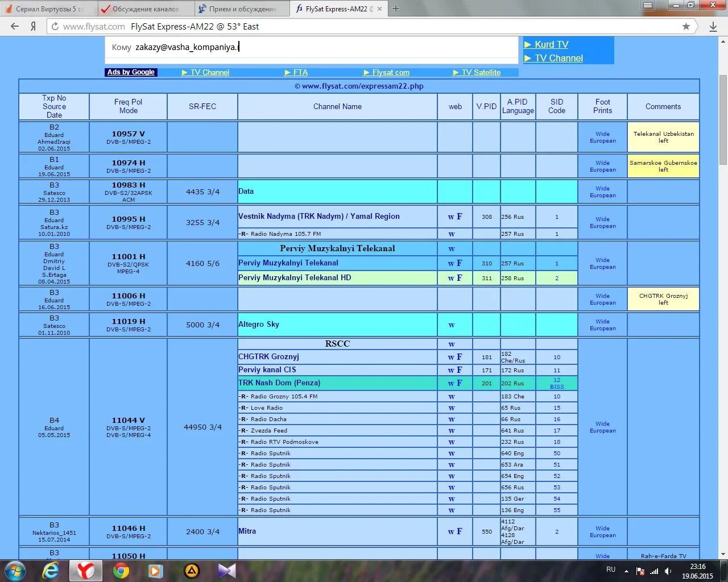Open Wide European footprint for 11019 H
The height and width of the screenshot is (582, 728).
point(602,325)
